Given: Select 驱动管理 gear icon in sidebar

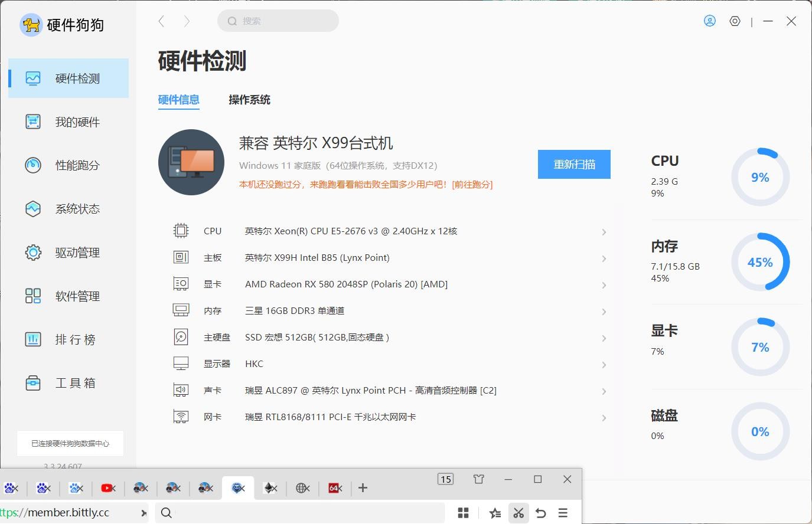Looking at the screenshot, I should [33, 253].
